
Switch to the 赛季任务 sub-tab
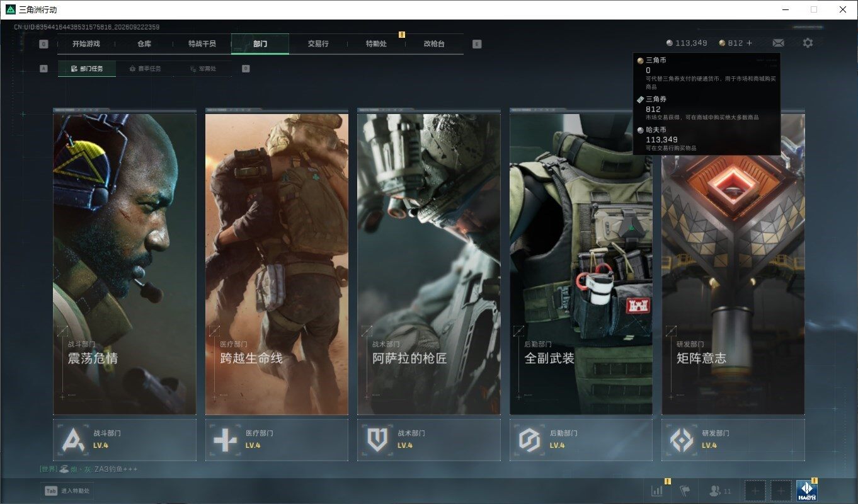(x=145, y=69)
